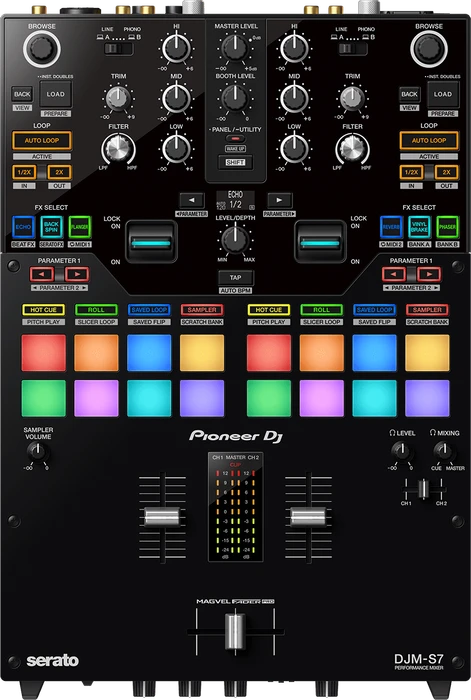Hit the TAP tempo button

tap(235, 278)
